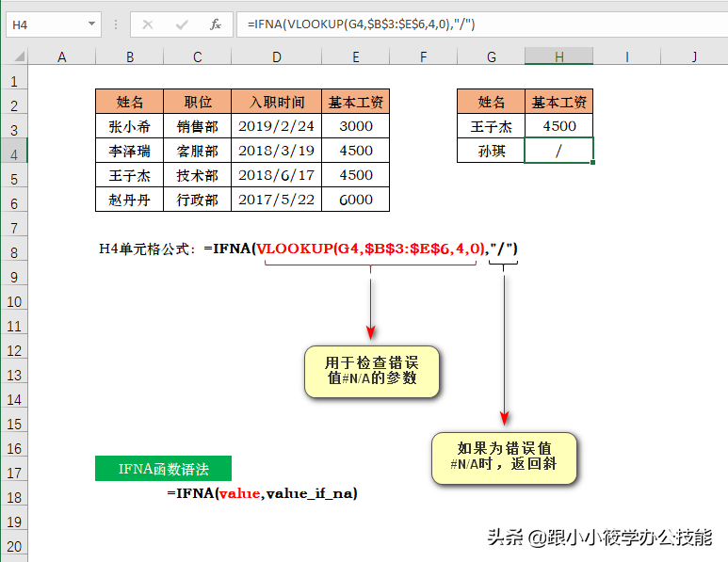Select column G header

pyautogui.click(x=492, y=56)
